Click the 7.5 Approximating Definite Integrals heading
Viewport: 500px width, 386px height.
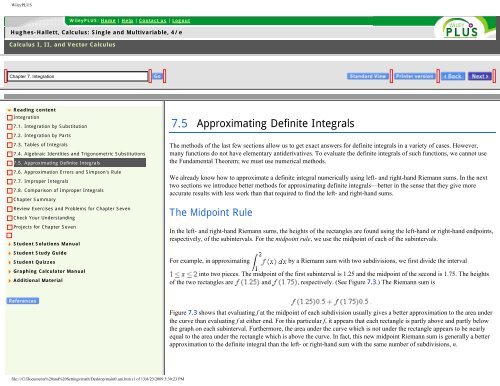click(263, 123)
